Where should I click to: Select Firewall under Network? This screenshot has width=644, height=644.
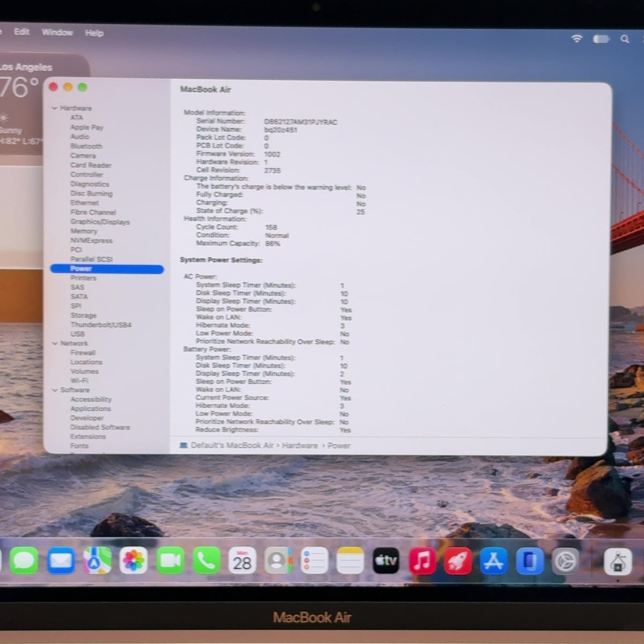tap(83, 353)
